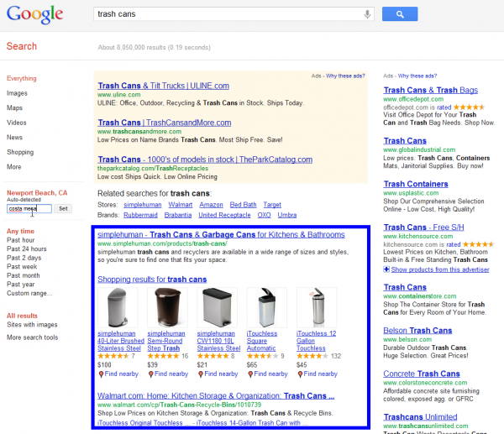Open related brand Rubbermaid
The height and width of the screenshot is (434, 504).
coord(140,215)
